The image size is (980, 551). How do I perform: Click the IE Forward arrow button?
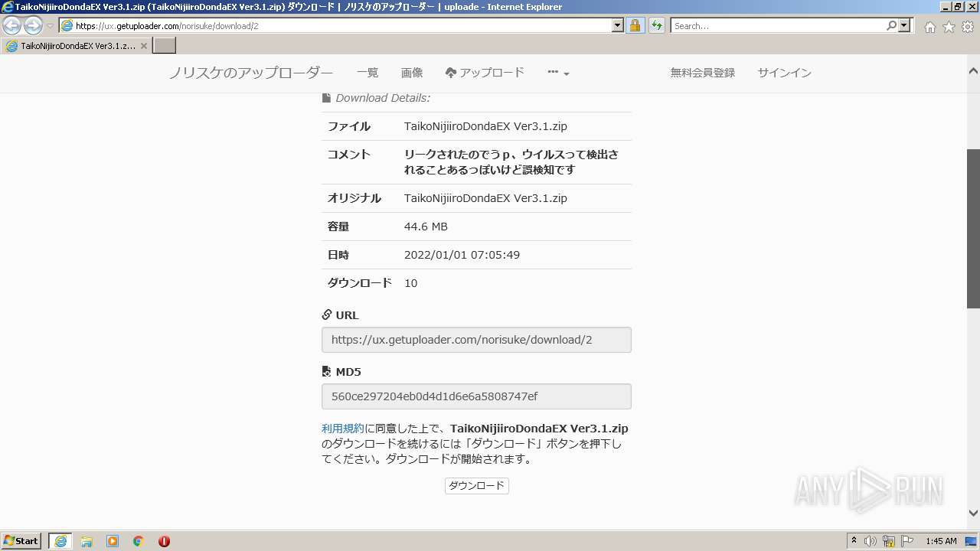tap(33, 26)
